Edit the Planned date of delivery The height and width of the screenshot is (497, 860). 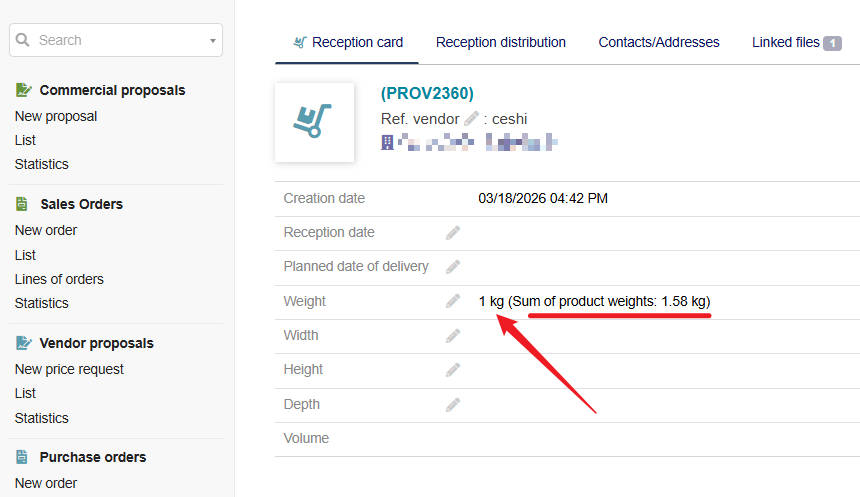[x=453, y=267]
